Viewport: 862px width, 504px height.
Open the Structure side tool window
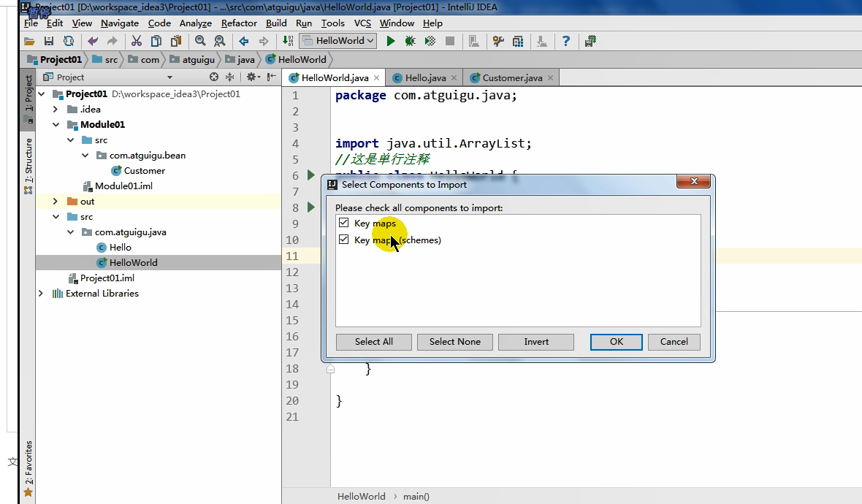click(28, 165)
